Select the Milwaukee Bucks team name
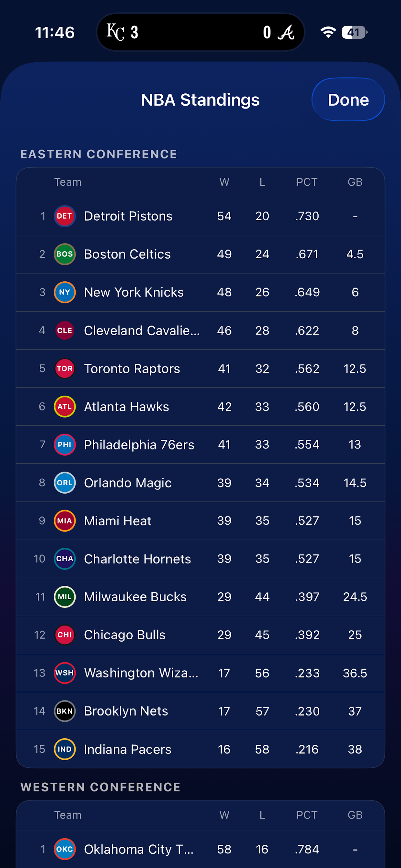Image resolution: width=401 pixels, height=868 pixels. pos(135,597)
